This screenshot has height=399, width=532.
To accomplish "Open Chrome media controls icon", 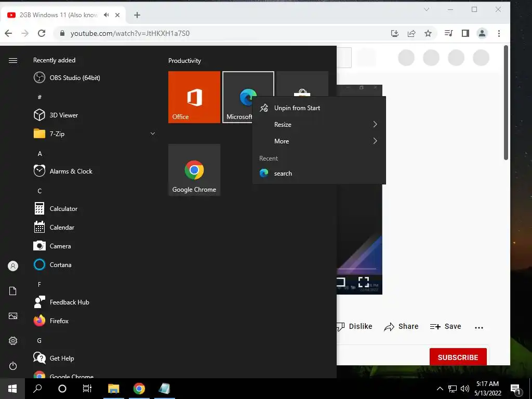I will coord(448,33).
